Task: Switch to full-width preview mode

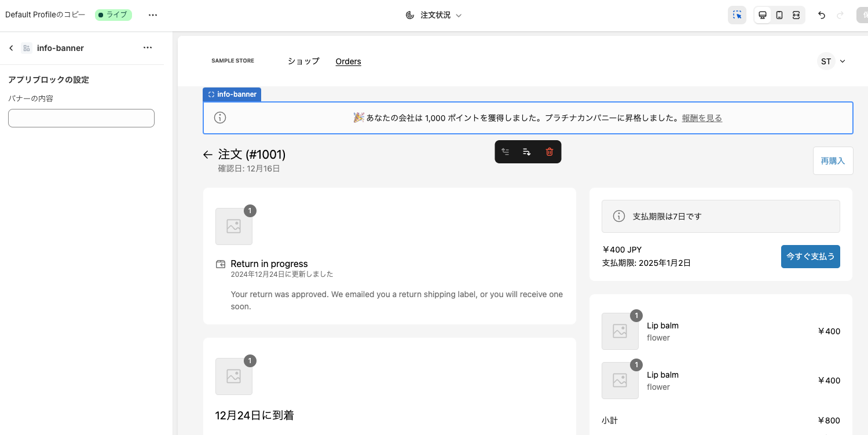Action: (796, 15)
